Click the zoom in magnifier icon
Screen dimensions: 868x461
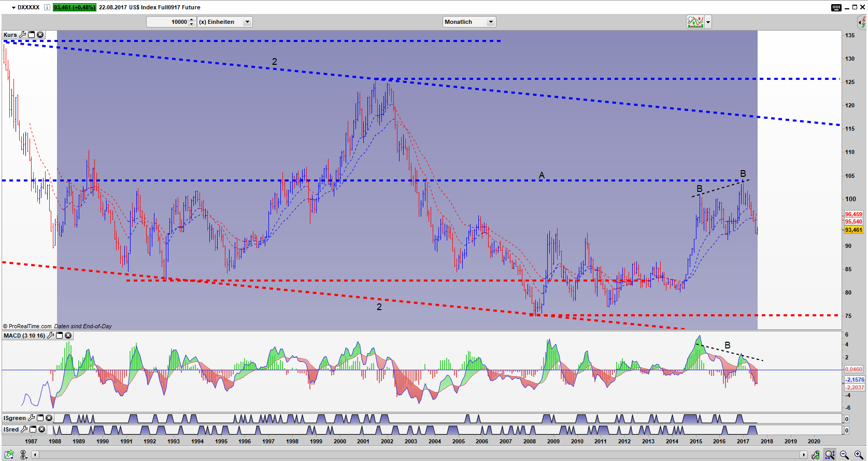(x=858, y=455)
